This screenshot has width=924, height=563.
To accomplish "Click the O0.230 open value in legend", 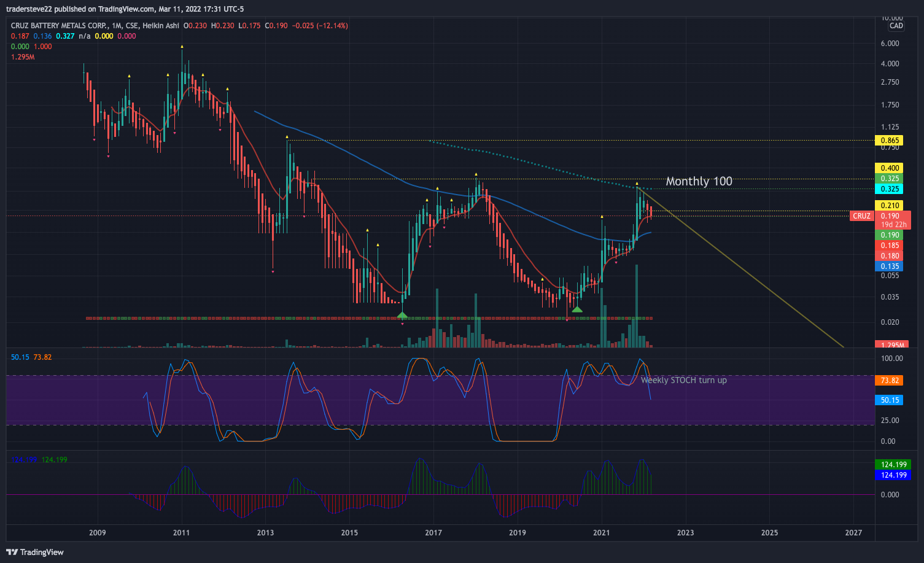I will tap(195, 26).
